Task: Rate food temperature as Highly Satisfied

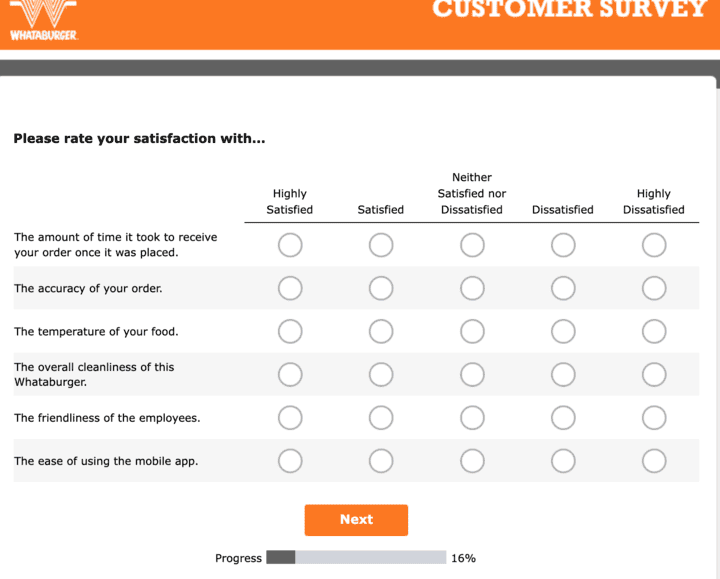Action: (x=290, y=331)
